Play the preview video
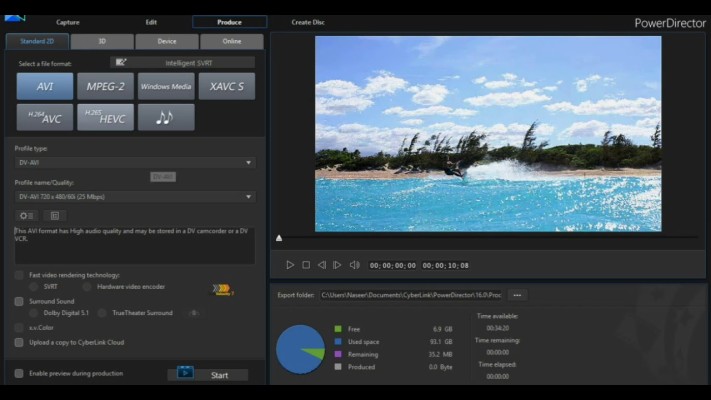The image size is (711, 400). [290, 265]
